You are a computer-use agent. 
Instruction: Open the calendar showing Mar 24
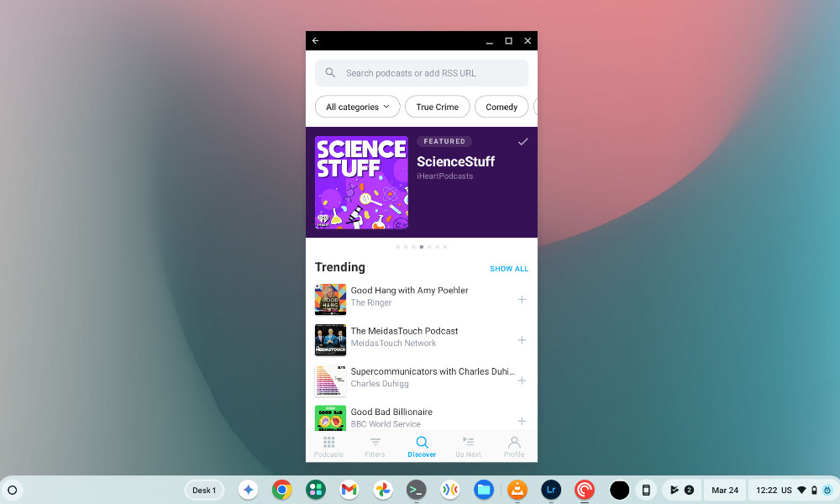(x=725, y=490)
